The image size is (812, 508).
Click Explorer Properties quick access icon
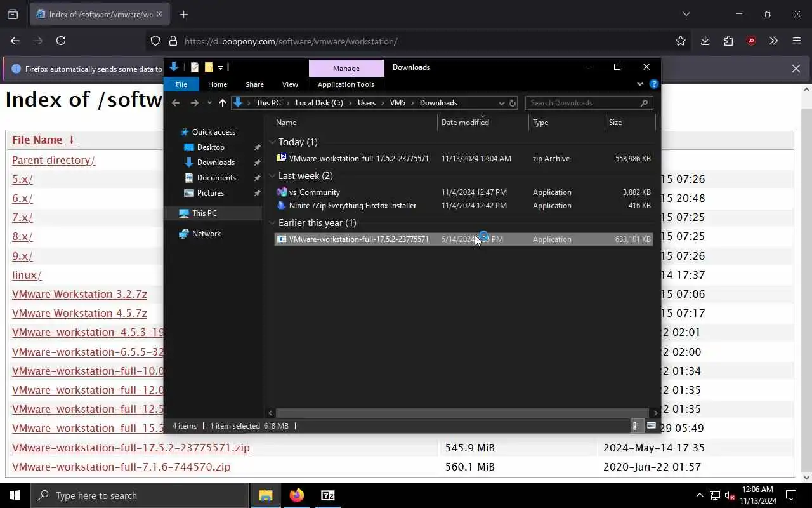pyautogui.click(x=195, y=67)
